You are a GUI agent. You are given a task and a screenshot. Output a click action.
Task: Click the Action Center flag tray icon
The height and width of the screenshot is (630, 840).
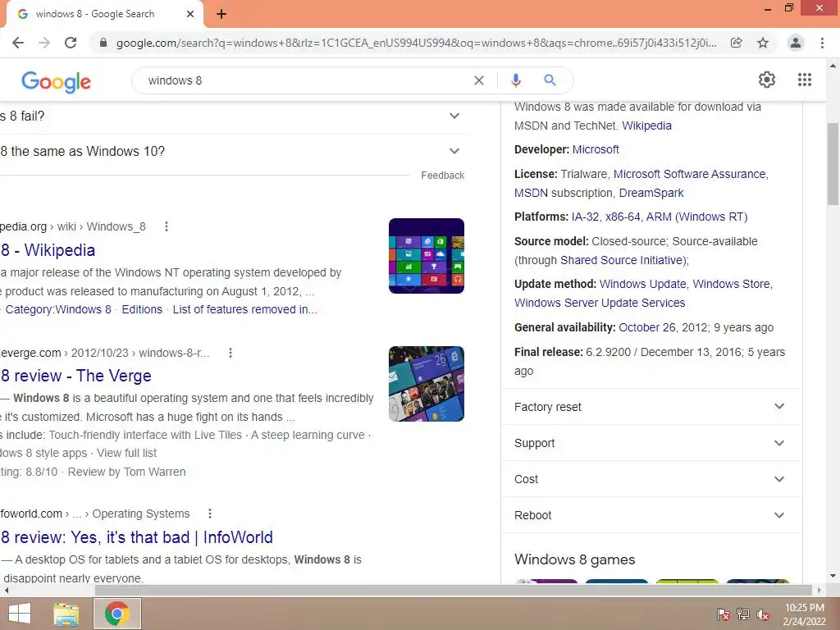click(724, 614)
